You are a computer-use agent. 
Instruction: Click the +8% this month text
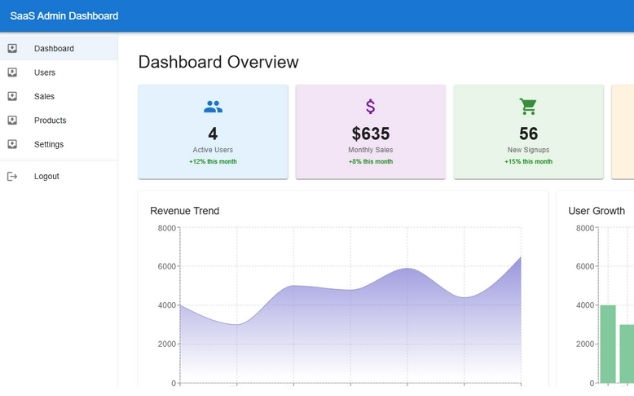click(x=371, y=161)
